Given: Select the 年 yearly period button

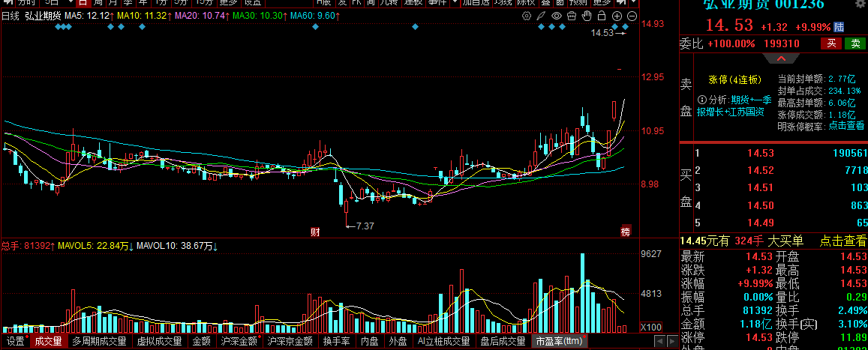Looking at the screenshot, I should [x=143, y=2].
